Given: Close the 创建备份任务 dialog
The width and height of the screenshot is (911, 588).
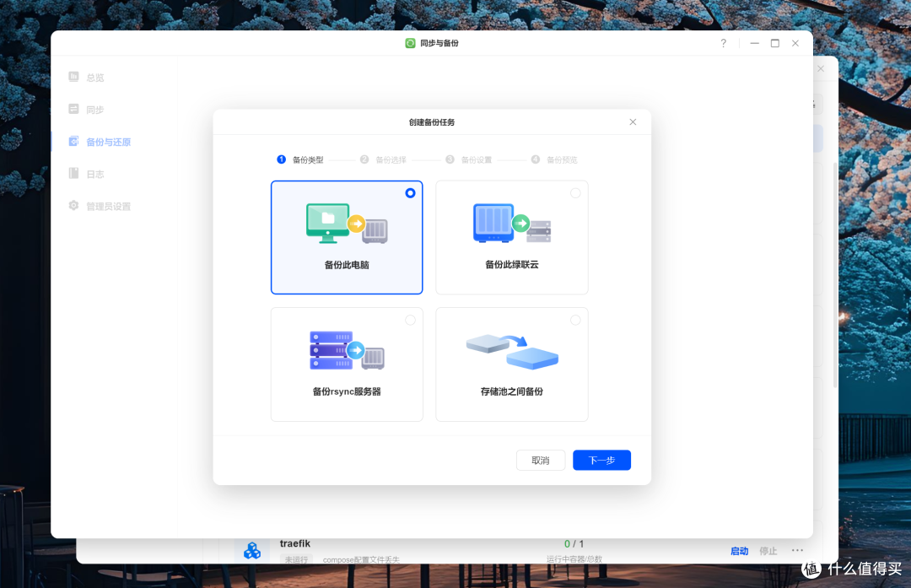Looking at the screenshot, I should [633, 122].
